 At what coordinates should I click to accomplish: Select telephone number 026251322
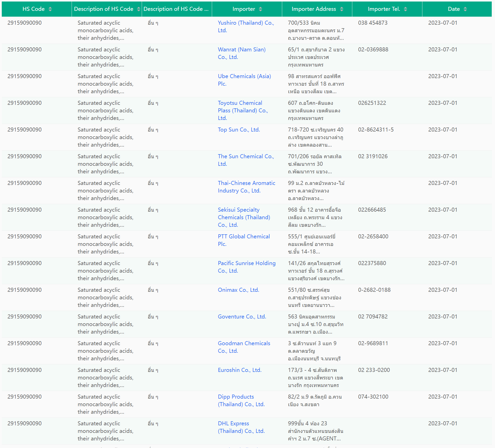point(372,103)
